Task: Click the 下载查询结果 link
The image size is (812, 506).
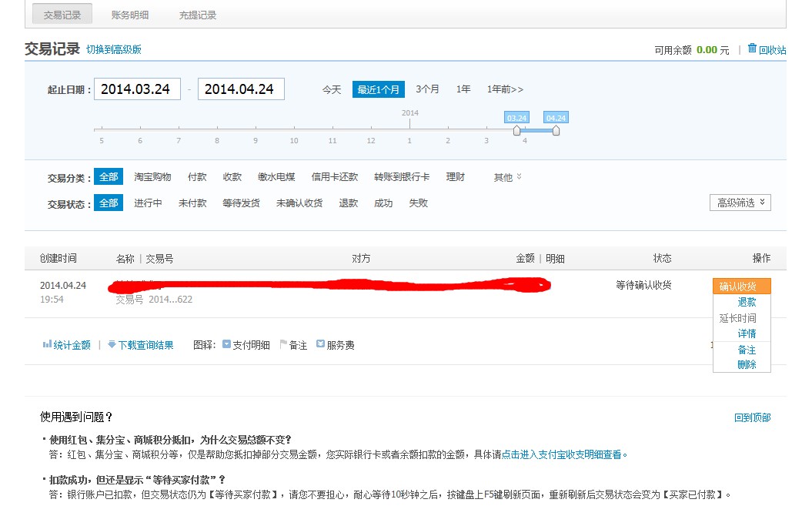Action: [x=145, y=345]
